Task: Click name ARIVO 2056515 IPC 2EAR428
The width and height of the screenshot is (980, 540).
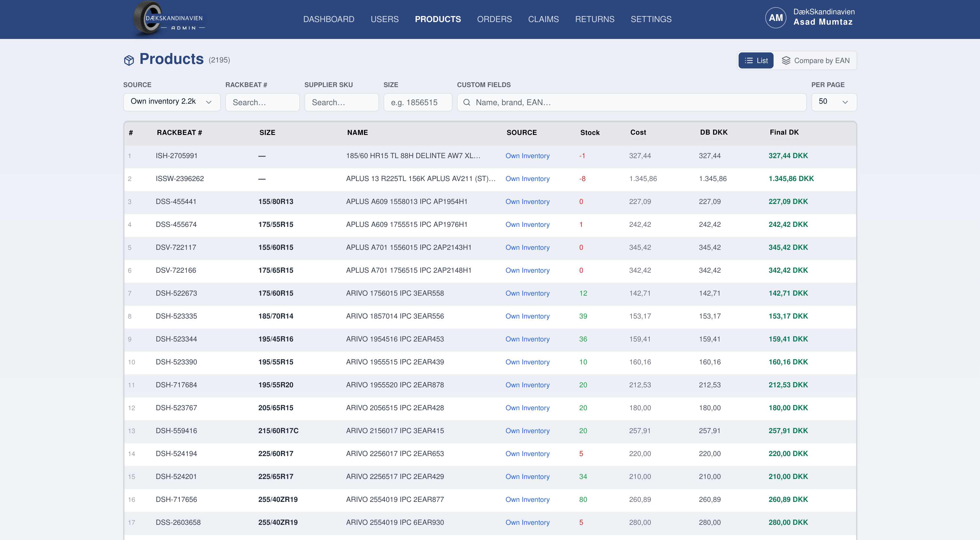Action: pos(395,408)
